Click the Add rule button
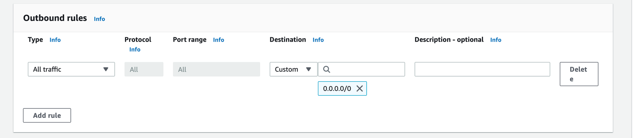Screen dimensions: 644x138 pyautogui.click(x=47, y=116)
